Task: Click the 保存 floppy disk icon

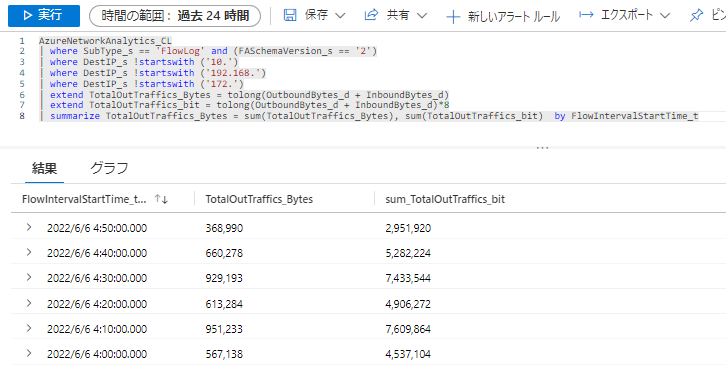Action: pyautogui.click(x=290, y=16)
